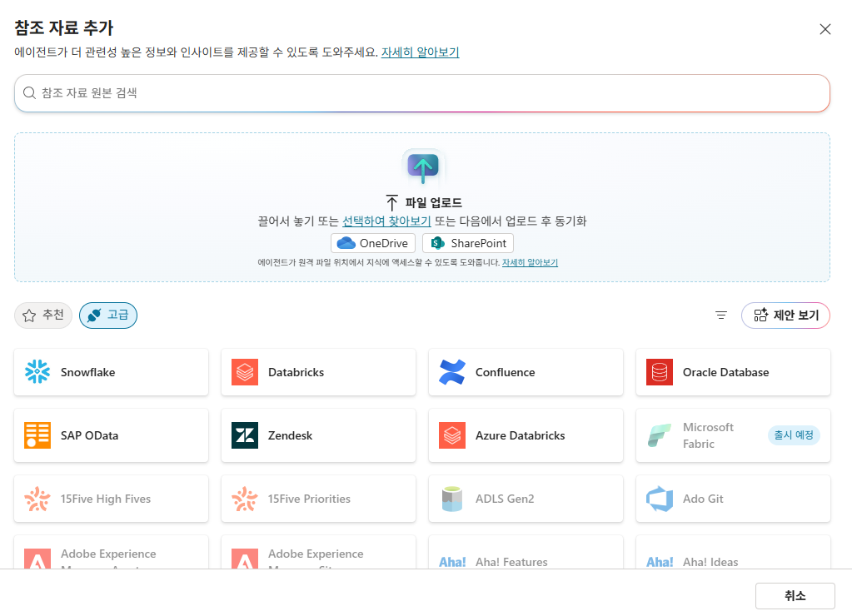The image size is (852, 616).
Task: Click the Oracle Database logo icon
Action: (x=660, y=372)
